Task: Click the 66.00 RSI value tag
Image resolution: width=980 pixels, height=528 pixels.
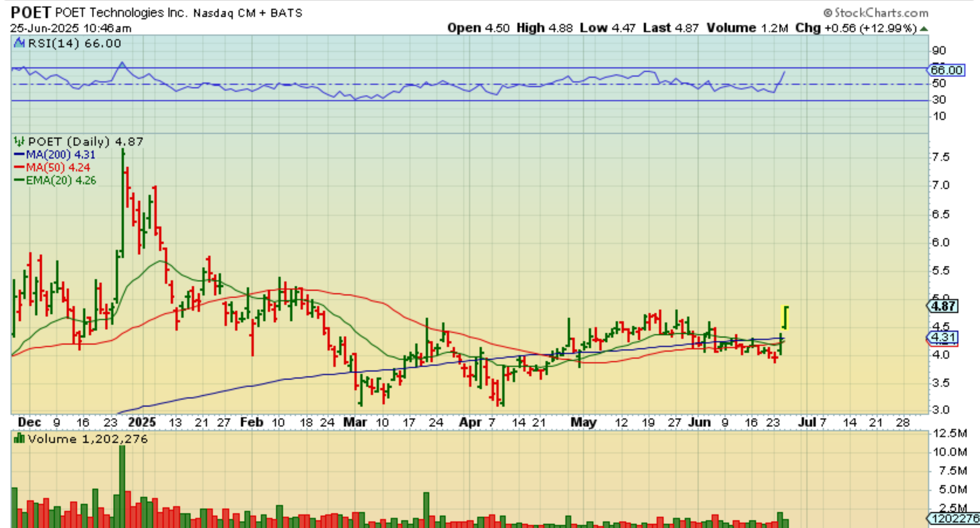Action: point(947,70)
